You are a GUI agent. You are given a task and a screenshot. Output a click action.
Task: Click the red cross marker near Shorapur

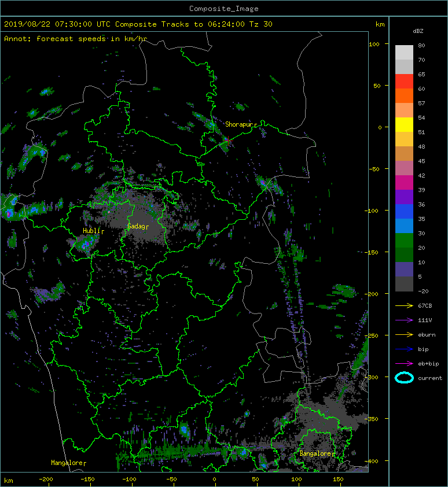pyautogui.click(x=229, y=141)
